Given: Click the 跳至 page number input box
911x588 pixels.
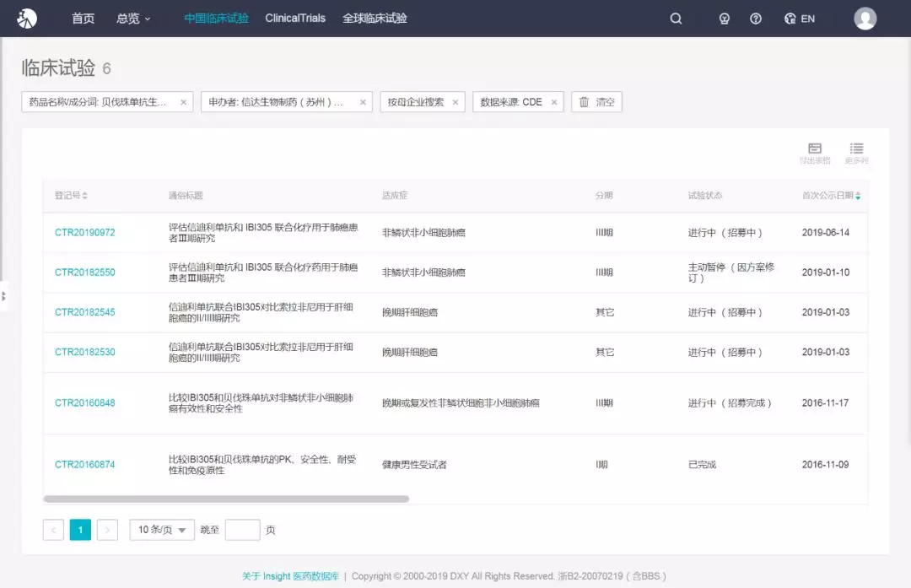Looking at the screenshot, I should 242,530.
